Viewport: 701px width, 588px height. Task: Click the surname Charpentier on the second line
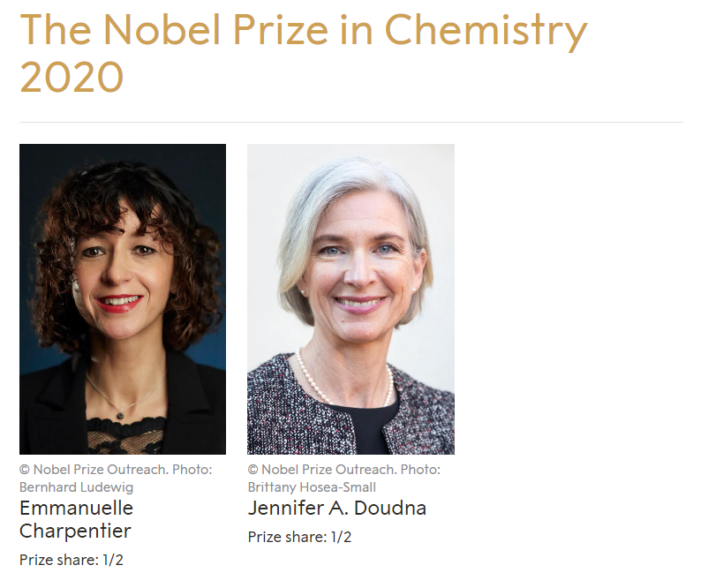pyautogui.click(x=76, y=531)
